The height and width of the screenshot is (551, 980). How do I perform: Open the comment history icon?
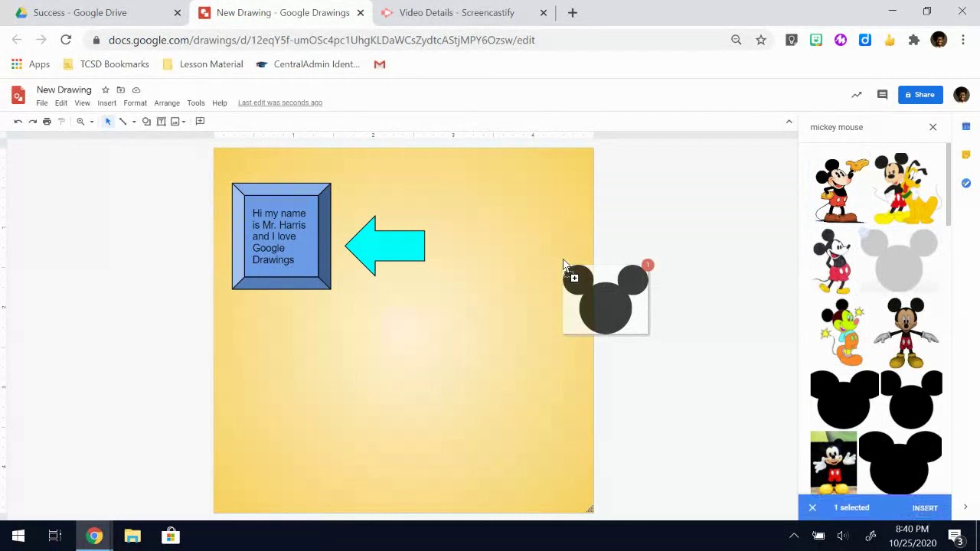882,95
